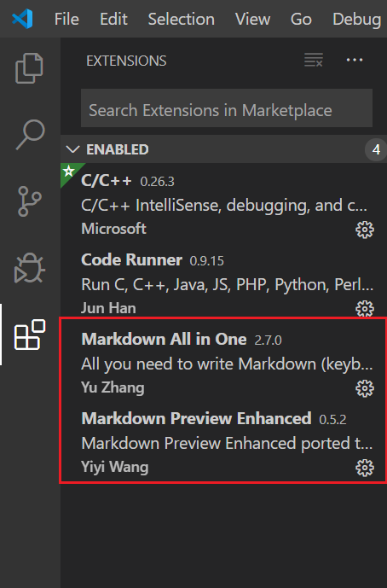Focus the Search Extensions in Marketplace field

tap(227, 108)
